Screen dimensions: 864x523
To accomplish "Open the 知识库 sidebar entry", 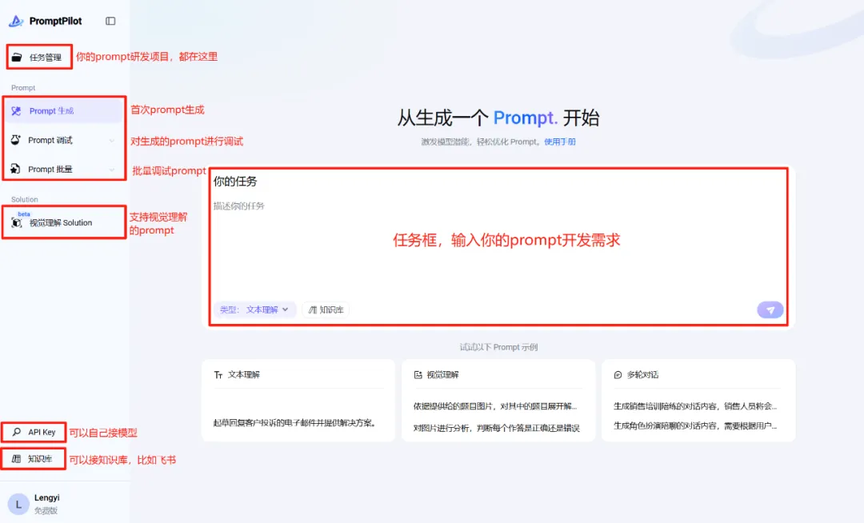I will pos(33,459).
